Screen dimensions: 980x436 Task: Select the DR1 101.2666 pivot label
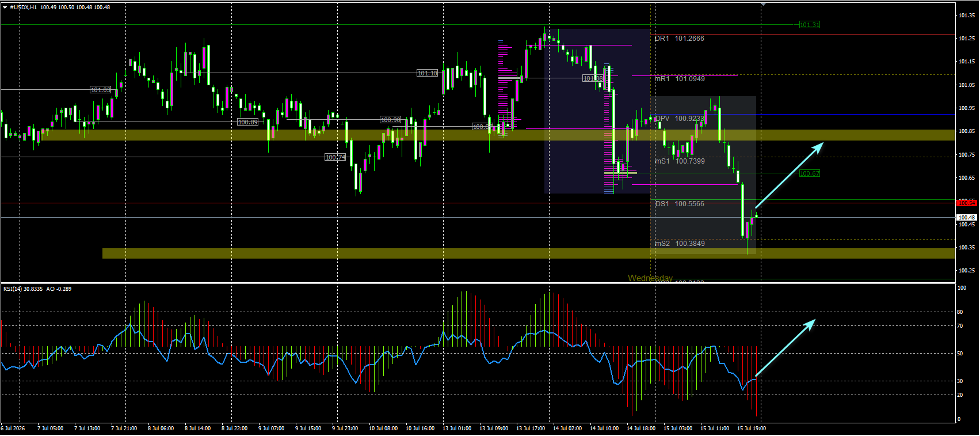680,39
